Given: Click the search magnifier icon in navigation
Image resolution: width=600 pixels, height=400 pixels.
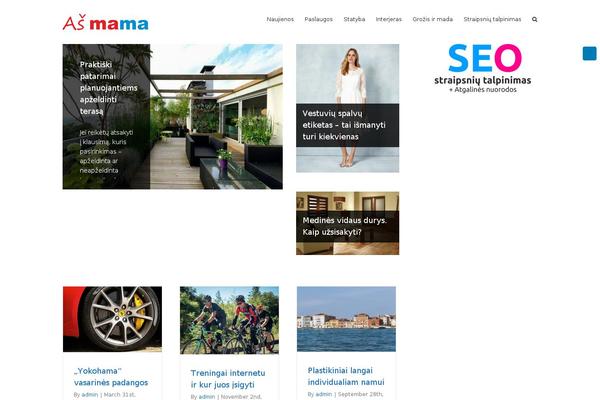Looking at the screenshot, I should point(534,20).
